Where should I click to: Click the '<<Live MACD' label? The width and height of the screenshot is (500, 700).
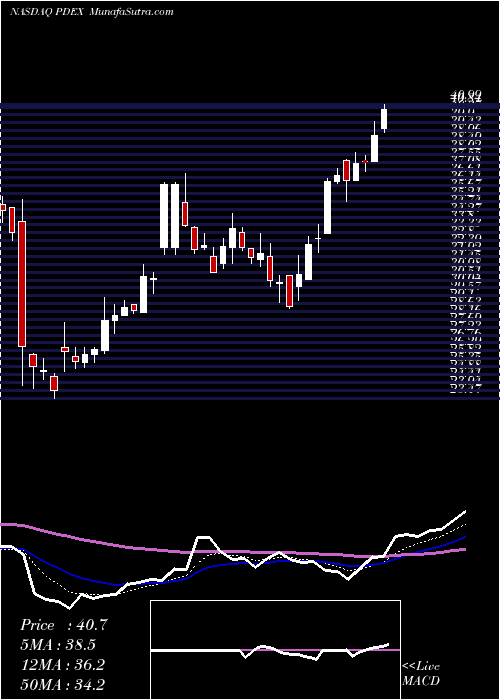(x=421, y=674)
